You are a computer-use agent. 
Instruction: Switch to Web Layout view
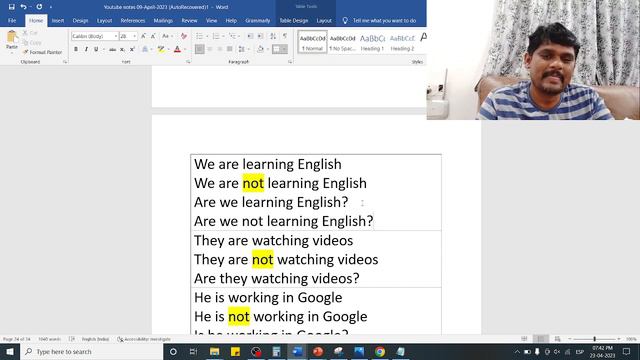pyautogui.click(x=558, y=339)
